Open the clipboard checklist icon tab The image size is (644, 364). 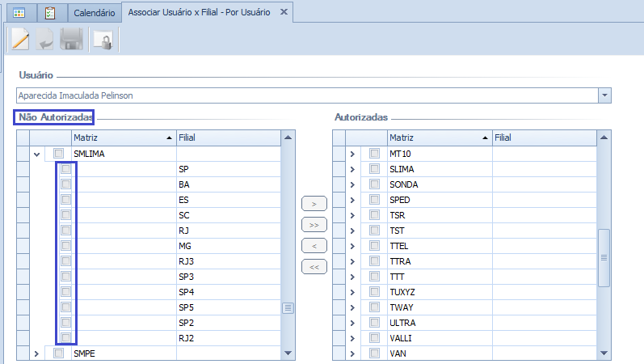click(x=49, y=13)
